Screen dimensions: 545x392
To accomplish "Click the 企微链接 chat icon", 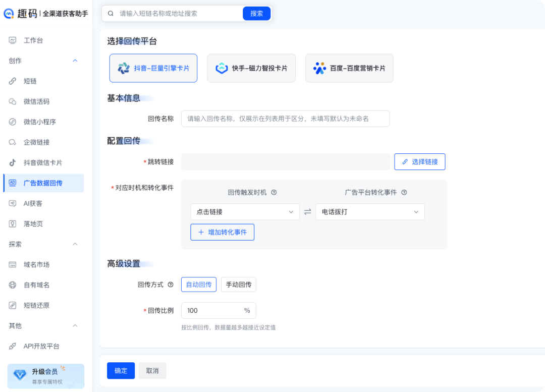I will [x=13, y=142].
